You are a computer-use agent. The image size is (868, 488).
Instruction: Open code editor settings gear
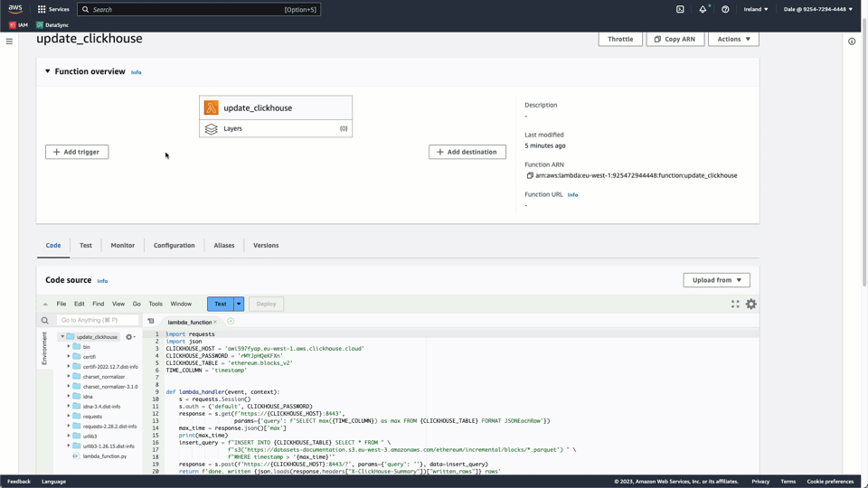751,305
